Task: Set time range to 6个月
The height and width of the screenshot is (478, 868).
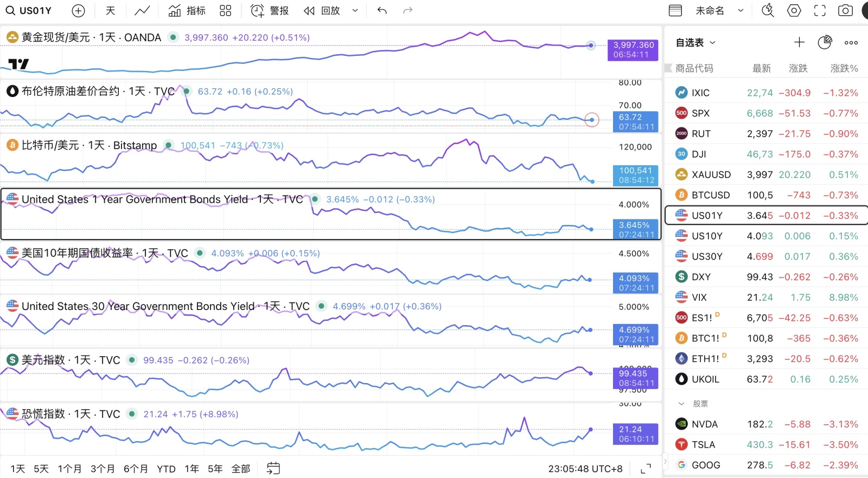Action: (136, 469)
